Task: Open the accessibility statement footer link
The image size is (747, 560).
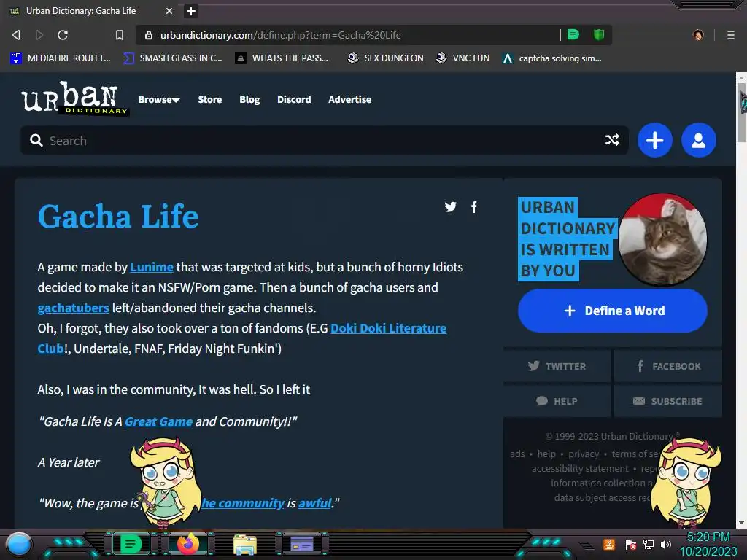Action: (580, 469)
